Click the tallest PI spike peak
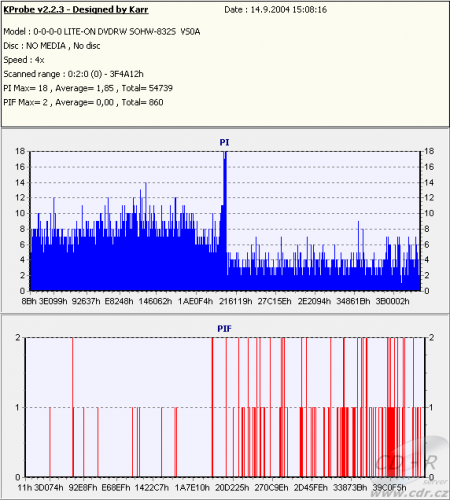This screenshot has height=500, width=450. (x=225, y=154)
